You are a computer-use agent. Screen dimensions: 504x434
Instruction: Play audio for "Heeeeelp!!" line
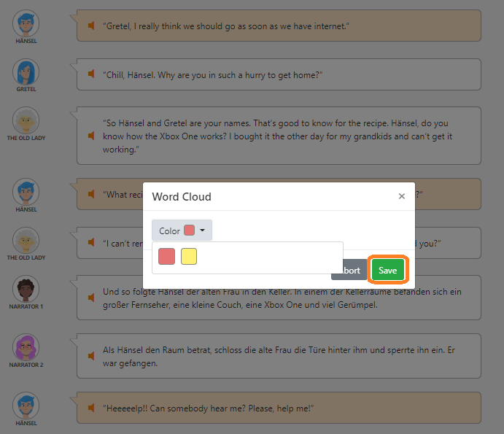click(91, 408)
